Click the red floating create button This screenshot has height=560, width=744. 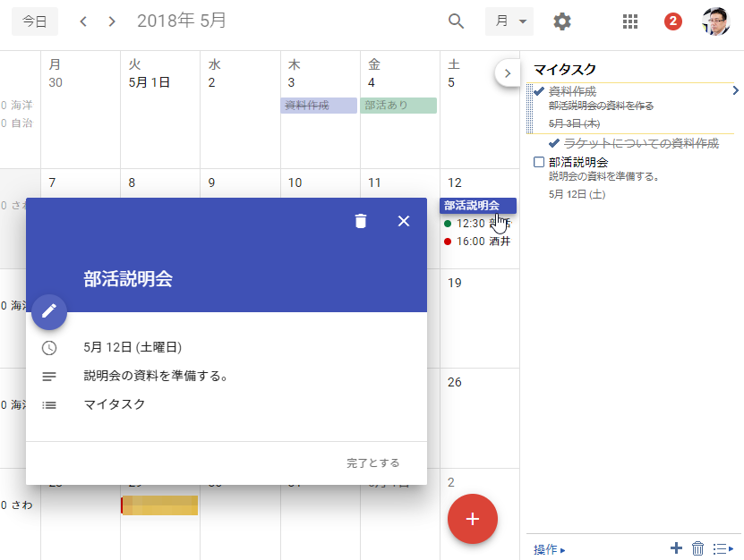[x=472, y=519]
